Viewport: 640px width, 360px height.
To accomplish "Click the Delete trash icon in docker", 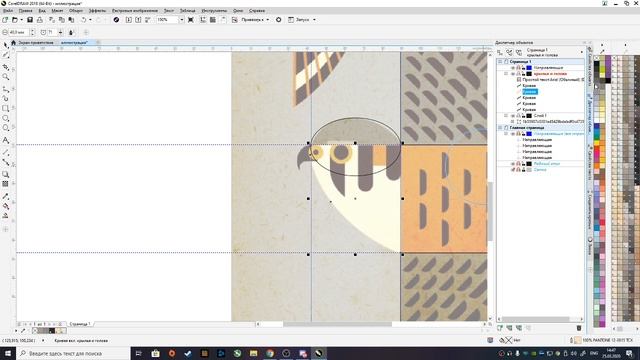I will pos(579,328).
